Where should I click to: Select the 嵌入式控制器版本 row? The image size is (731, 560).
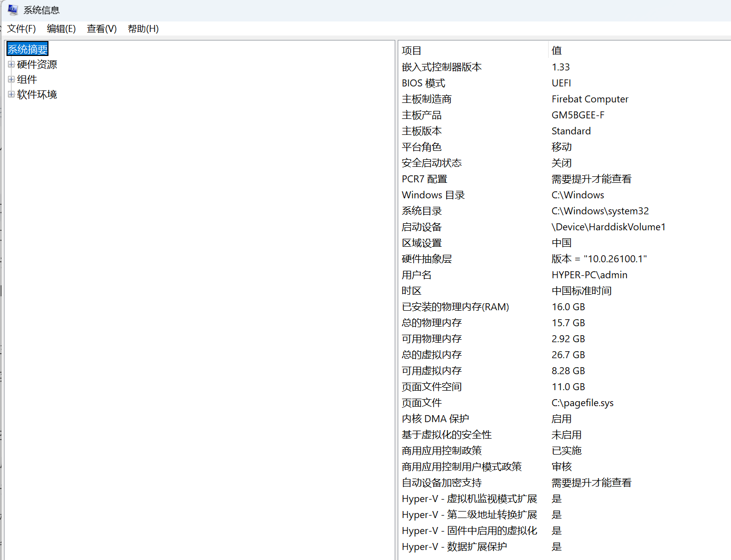click(x=565, y=67)
